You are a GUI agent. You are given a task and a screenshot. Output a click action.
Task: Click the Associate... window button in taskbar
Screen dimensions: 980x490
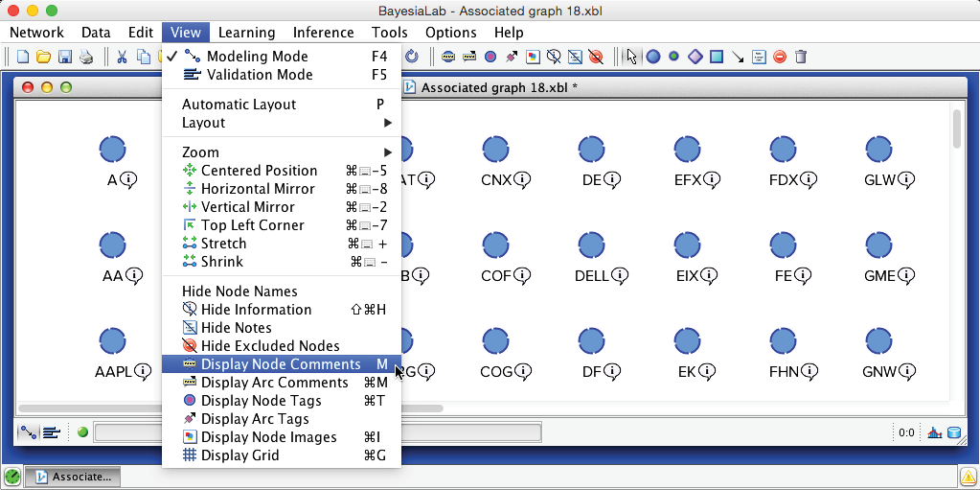point(73,477)
